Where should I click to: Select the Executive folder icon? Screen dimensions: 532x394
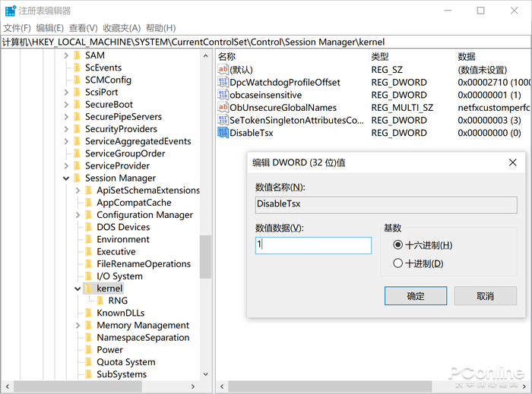[89, 251]
